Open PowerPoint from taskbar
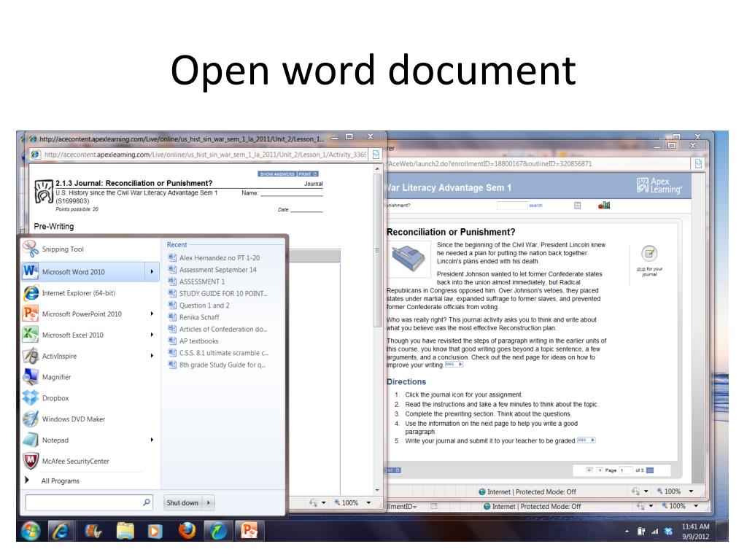The height and width of the screenshot is (560, 747). [x=249, y=531]
